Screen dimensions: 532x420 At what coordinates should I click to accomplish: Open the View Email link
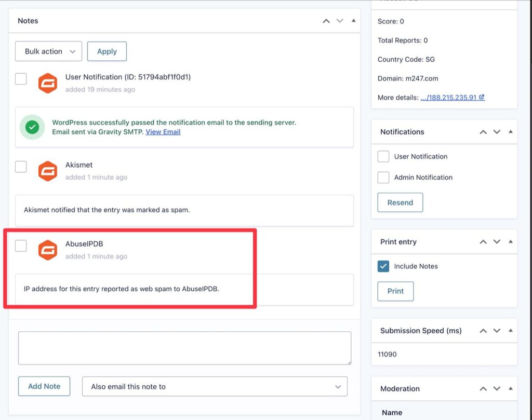coord(163,132)
